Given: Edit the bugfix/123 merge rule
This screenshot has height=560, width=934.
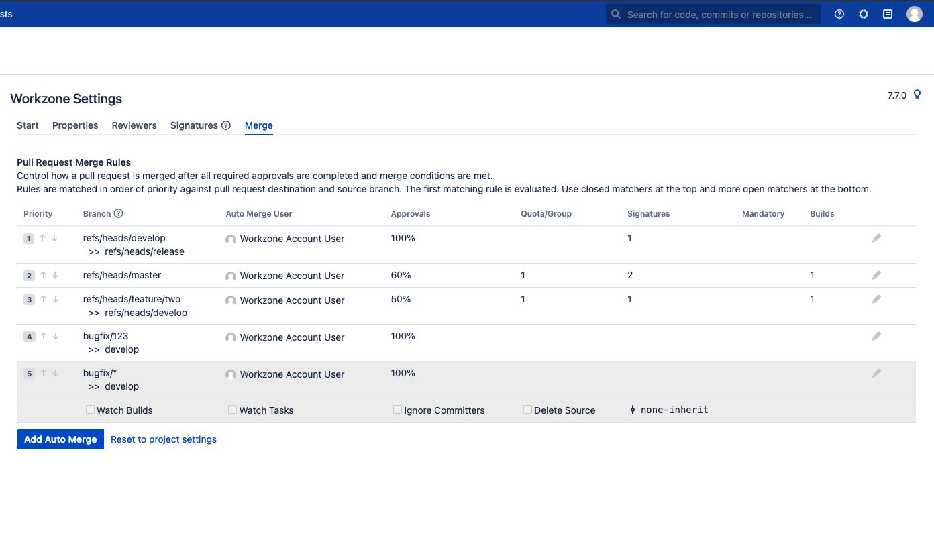Looking at the screenshot, I should 876,336.
